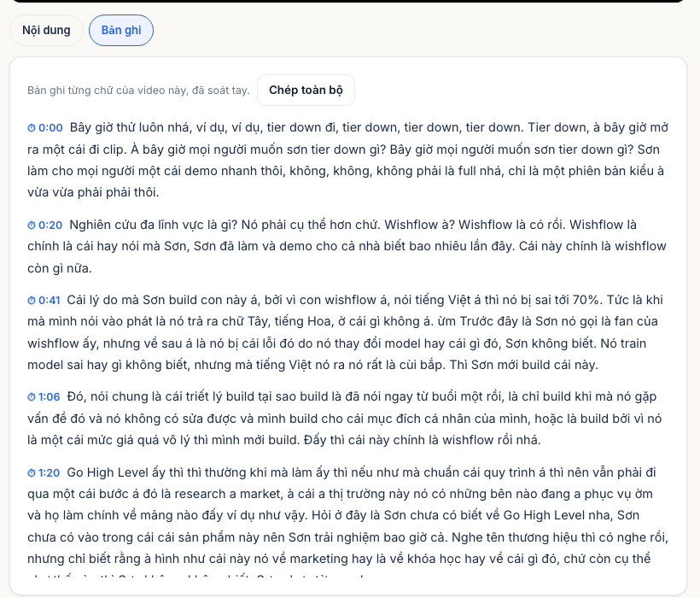The height and width of the screenshot is (598, 700).
Task: Click the clock icon beside 0:20
Action: (x=32, y=225)
